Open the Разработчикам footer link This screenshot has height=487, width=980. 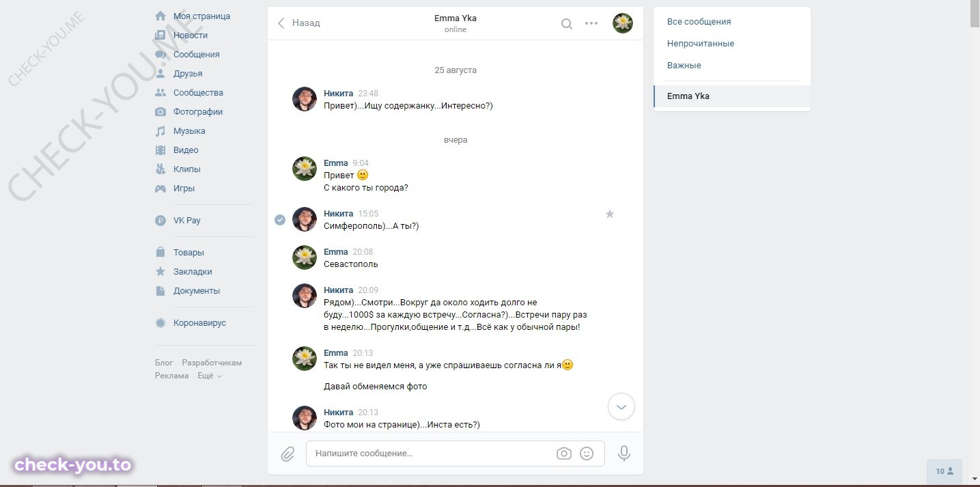[212, 363]
